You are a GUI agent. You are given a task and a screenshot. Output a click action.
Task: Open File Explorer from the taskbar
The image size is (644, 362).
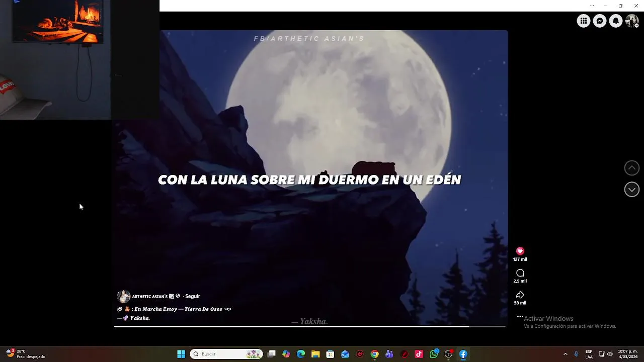[315, 354]
